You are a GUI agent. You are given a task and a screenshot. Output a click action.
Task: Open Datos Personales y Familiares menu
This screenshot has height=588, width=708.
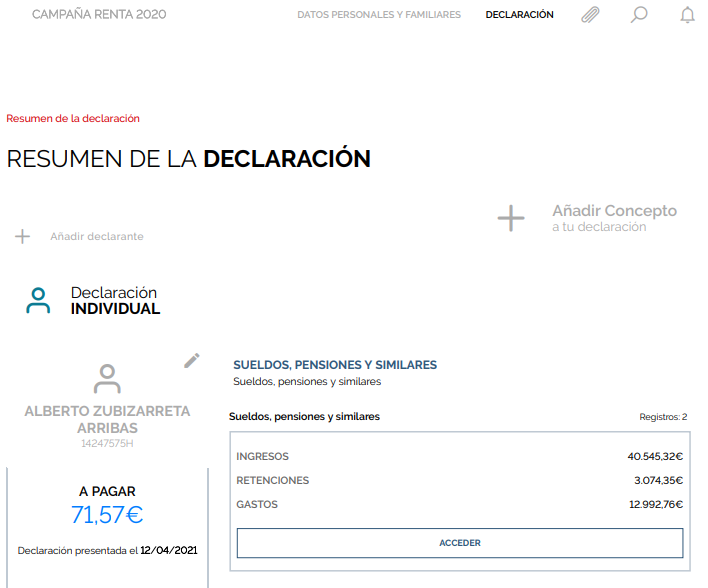tap(379, 15)
